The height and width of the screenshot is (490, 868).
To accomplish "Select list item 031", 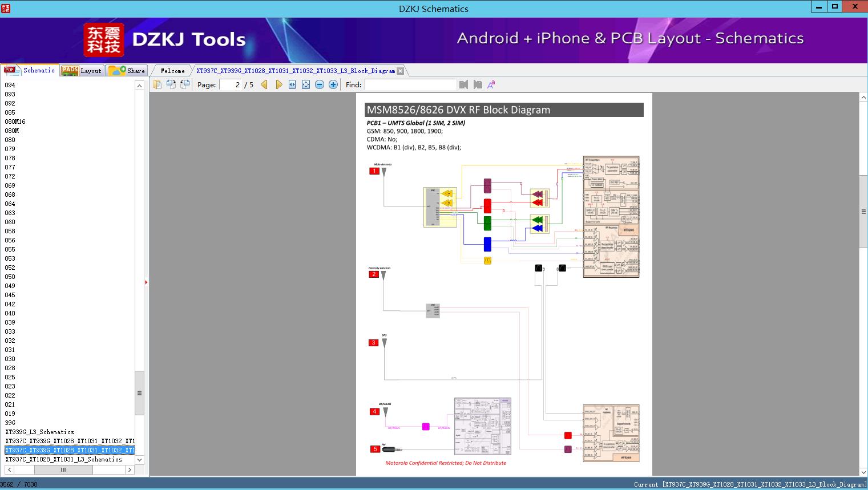I will (x=10, y=350).
